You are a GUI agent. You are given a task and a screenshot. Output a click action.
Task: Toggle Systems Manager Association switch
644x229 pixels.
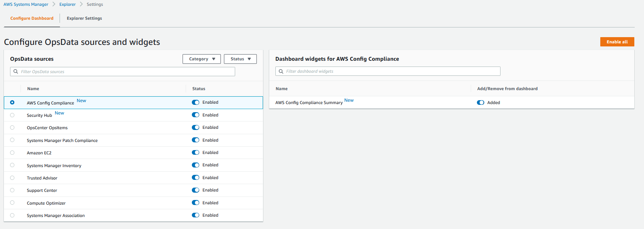[196, 215]
